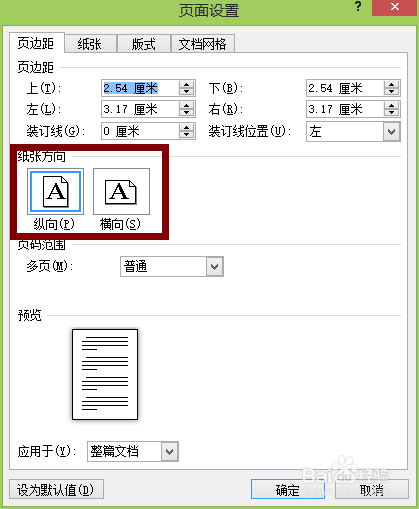Increase top margin with up arrow

[187, 85]
